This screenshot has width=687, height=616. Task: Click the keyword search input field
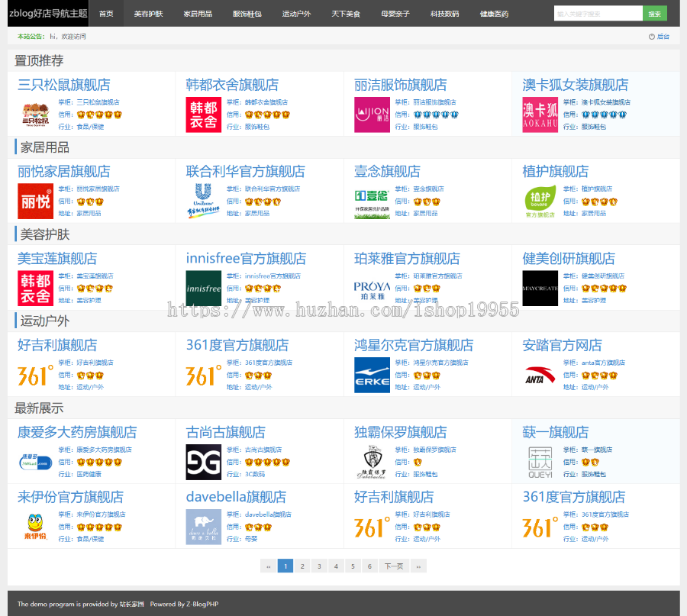[x=598, y=14]
